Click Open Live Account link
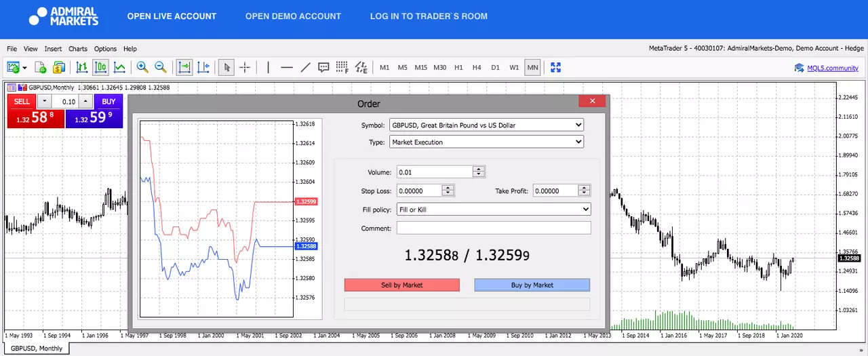Image resolution: width=868 pixels, height=356 pixels. 172,16
